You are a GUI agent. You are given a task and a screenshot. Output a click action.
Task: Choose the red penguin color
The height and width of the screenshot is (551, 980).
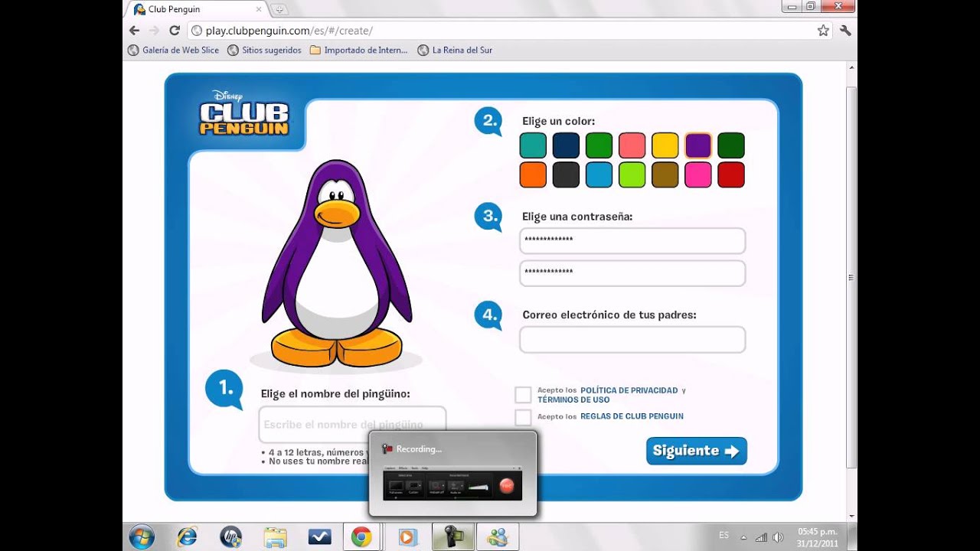[x=731, y=174]
